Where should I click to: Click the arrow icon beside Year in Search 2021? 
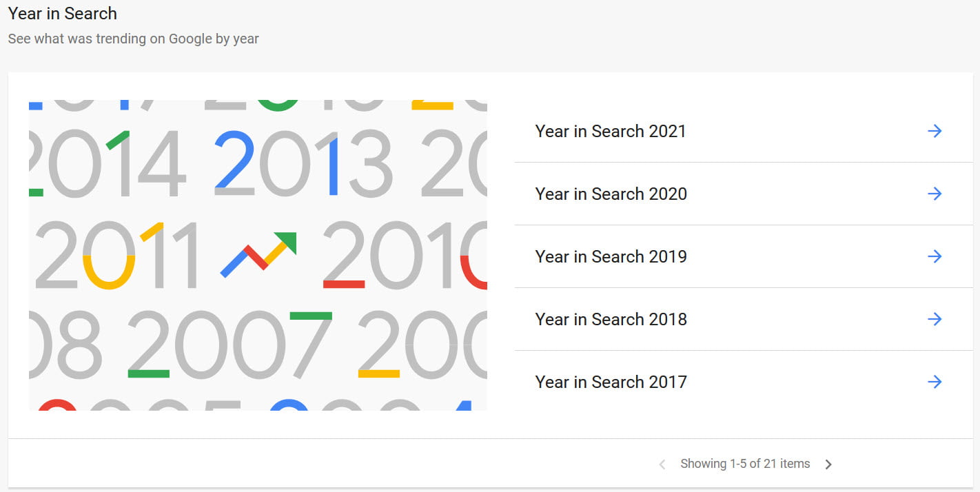point(935,131)
